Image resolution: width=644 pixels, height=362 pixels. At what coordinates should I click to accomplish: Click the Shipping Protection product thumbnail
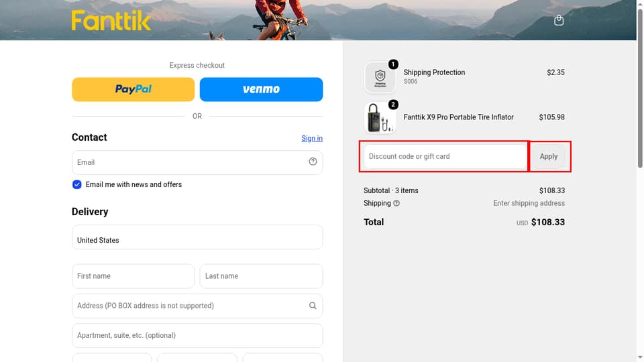pos(380,78)
